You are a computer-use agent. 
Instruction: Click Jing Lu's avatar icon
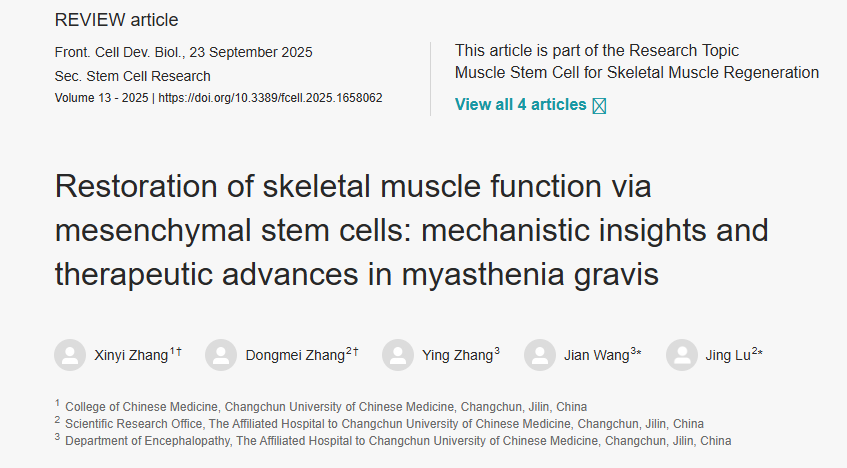[x=682, y=355]
